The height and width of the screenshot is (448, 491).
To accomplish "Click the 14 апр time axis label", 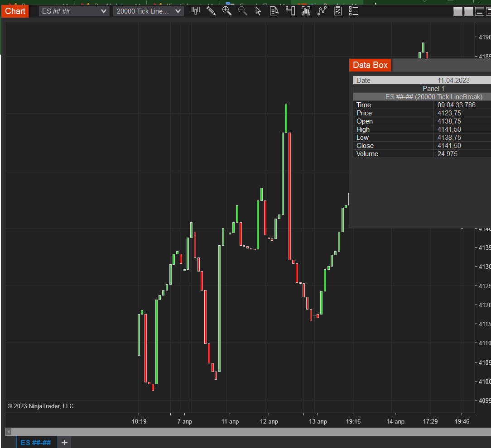I will pos(395,421).
